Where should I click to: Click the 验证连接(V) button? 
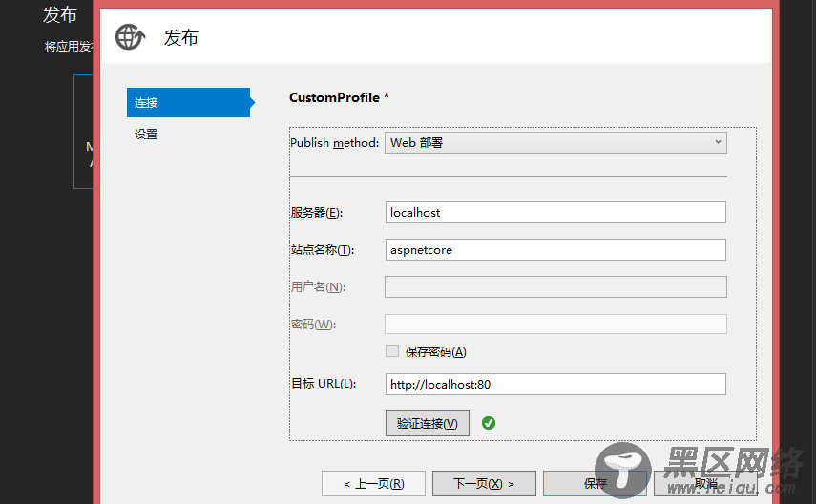pyautogui.click(x=428, y=423)
